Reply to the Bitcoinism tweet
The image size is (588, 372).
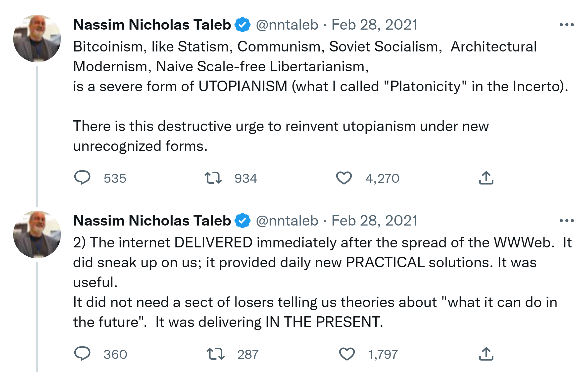(x=82, y=178)
